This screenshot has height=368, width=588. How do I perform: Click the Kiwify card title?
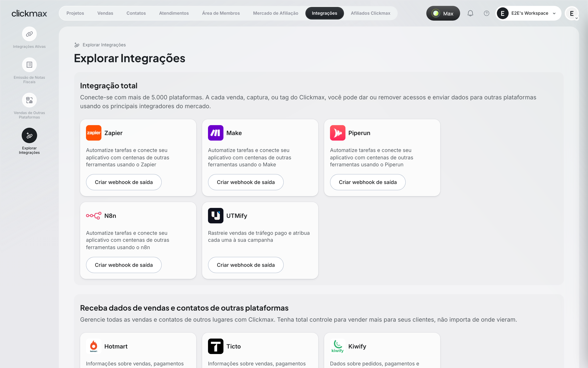(x=357, y=347)
